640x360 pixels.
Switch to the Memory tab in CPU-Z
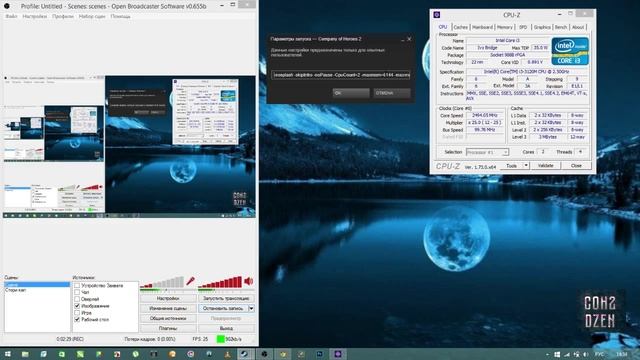click(x=505, y=27)
